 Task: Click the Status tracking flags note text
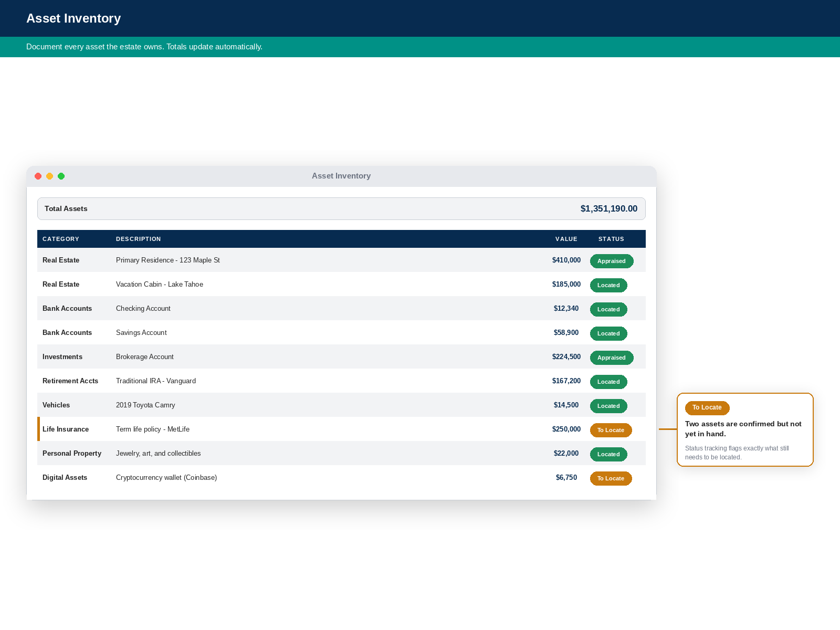737,453
